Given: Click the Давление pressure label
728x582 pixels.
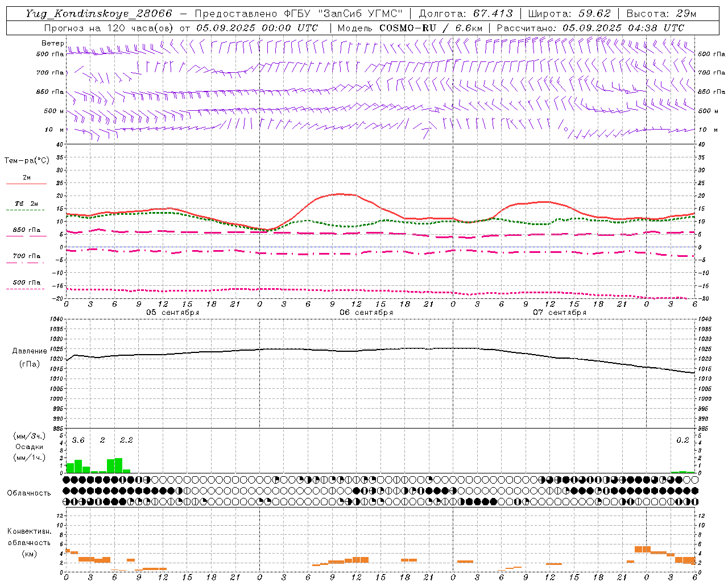Looking at the screenshot, I should pos(30,351).
